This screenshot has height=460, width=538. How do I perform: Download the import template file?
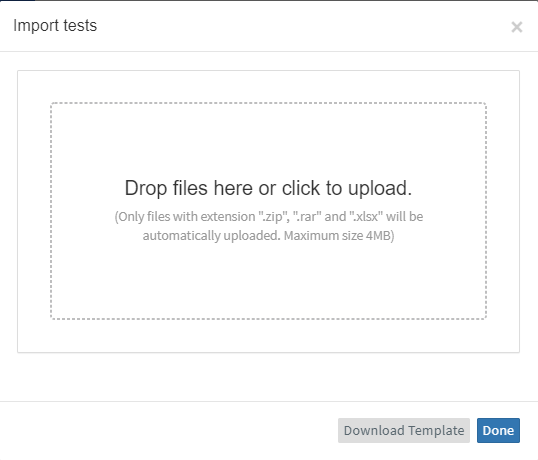tap(404, 430)
